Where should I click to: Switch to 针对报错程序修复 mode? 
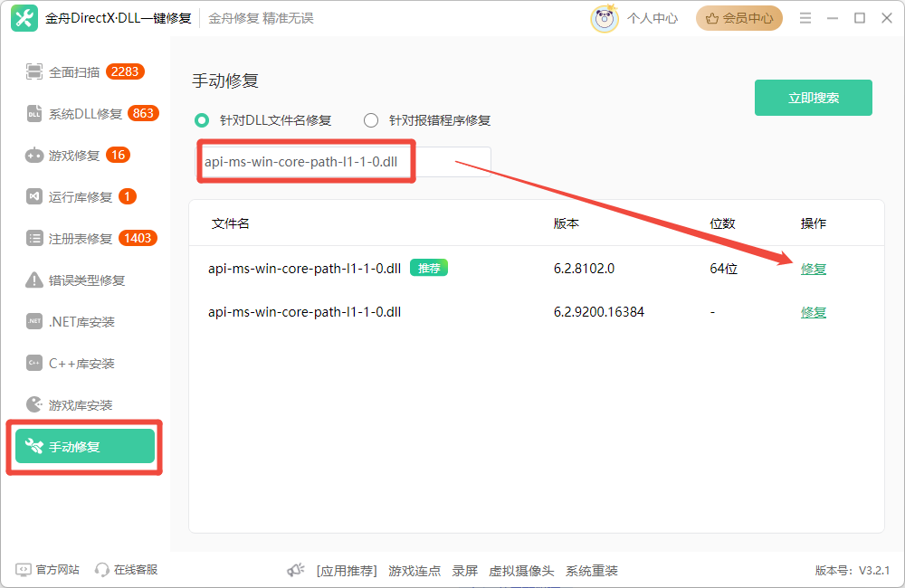coord(370,119)
